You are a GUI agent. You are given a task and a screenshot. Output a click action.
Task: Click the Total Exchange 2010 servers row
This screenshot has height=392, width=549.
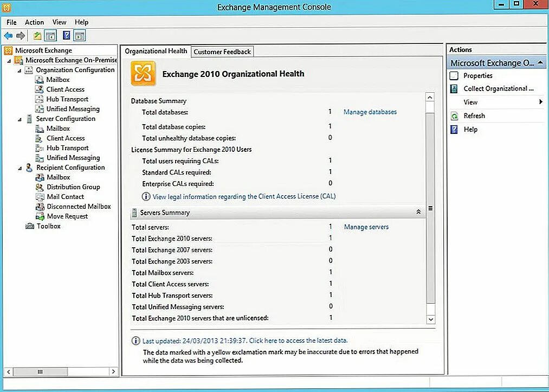coord(232,239)
